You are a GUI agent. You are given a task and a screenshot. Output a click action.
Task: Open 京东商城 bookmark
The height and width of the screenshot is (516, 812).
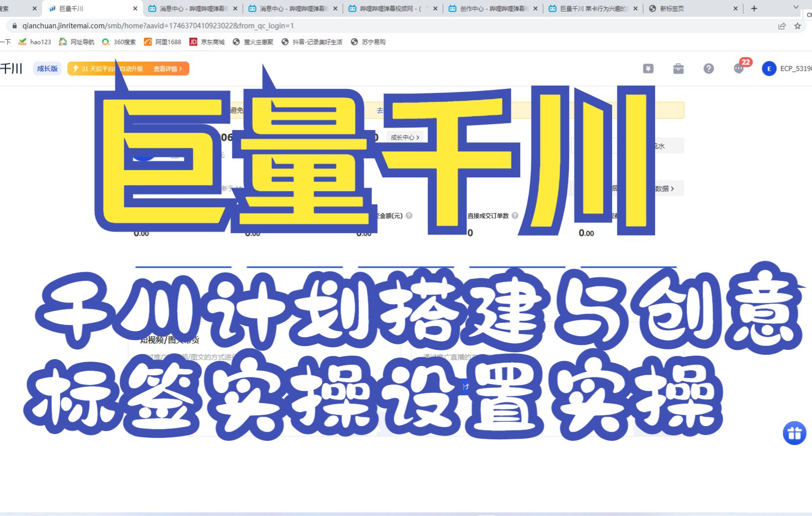pyautogui.click(x=207, y=42)
